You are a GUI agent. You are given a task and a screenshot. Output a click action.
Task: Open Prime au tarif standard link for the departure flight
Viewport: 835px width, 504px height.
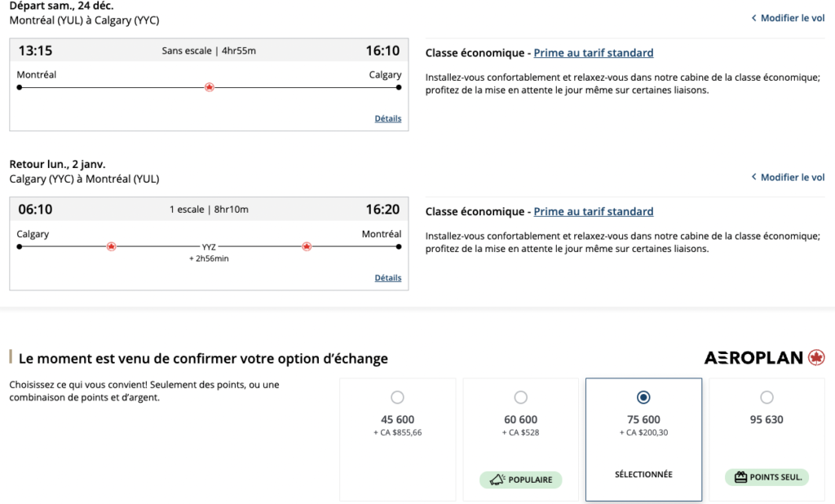[593, 53]
